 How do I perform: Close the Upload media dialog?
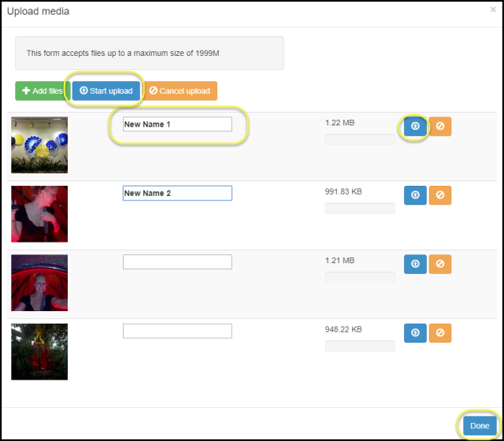(493, 9)
